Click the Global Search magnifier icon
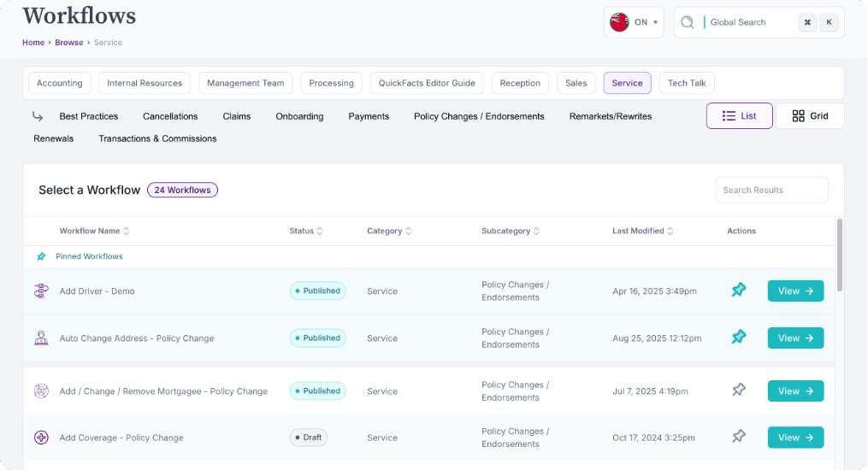Image resolution: width=868 pixels, height=470 pixels. pos(688,23)
